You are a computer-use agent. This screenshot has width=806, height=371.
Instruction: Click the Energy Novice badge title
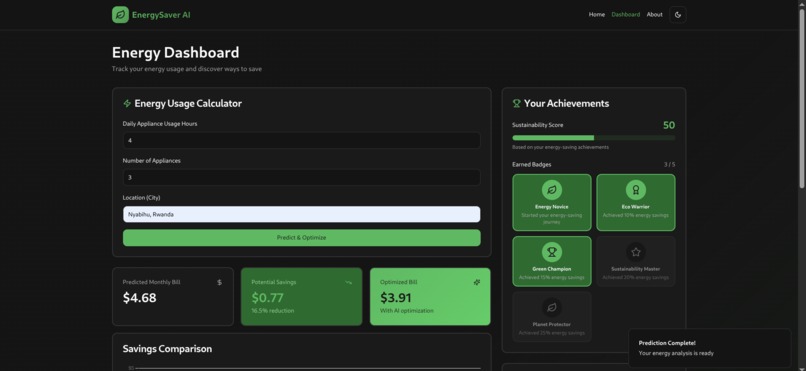click(x=552, y=207)
